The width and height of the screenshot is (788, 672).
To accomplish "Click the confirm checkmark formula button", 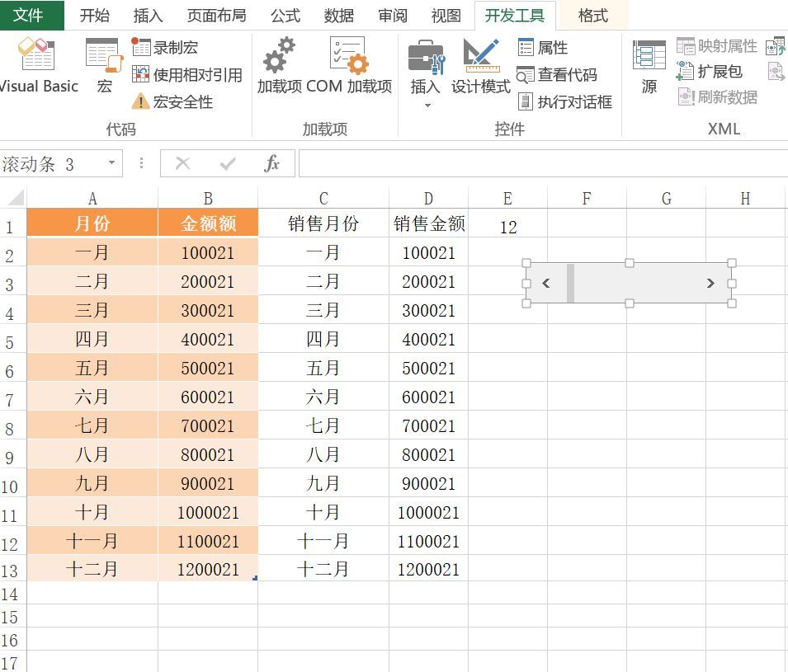I will pos(228,163).
